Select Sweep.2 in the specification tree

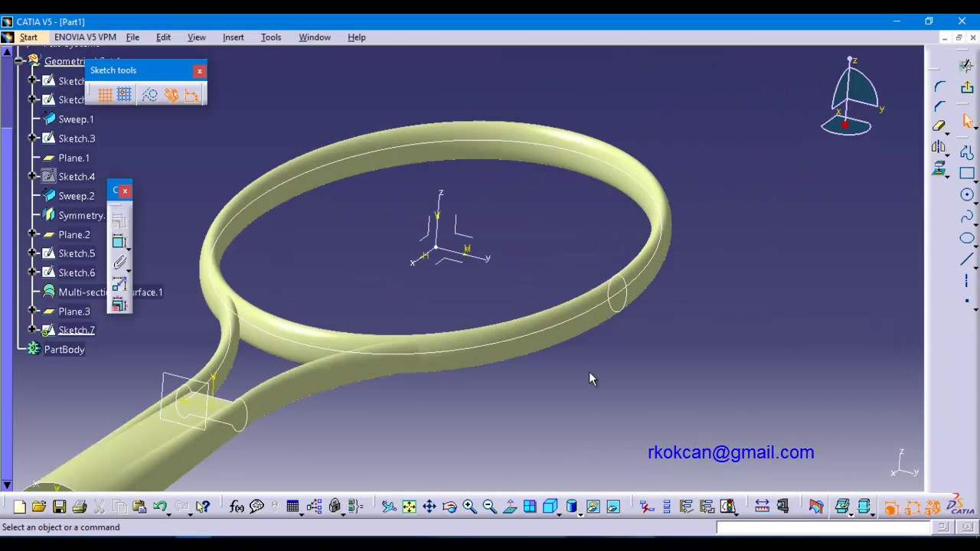[77, 196]
